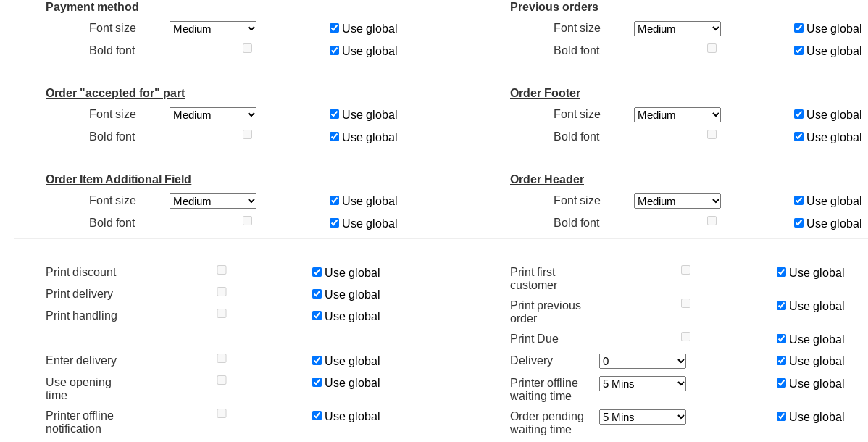The image size is (868, 442).
Task: Disable Use global for Print discount
Action: coord(317,272)
